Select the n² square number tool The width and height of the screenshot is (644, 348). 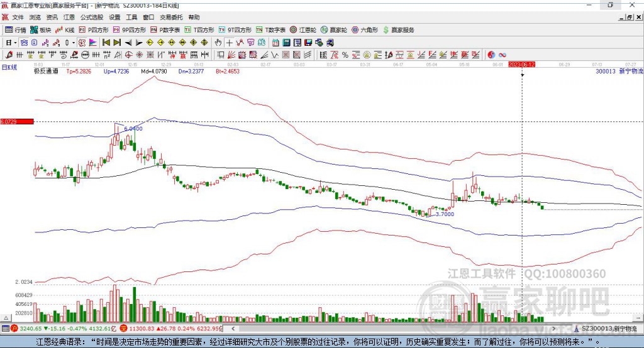point(107,55)
